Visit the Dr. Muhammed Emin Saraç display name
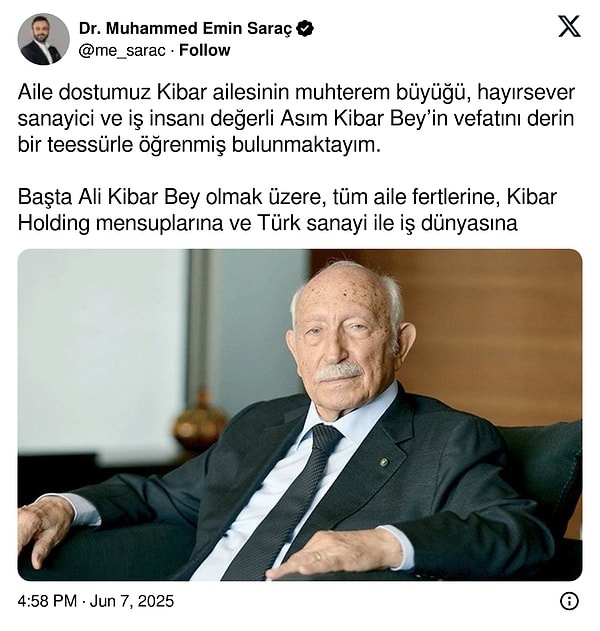This screenshot has height=631, width=600. coord(185,29)
